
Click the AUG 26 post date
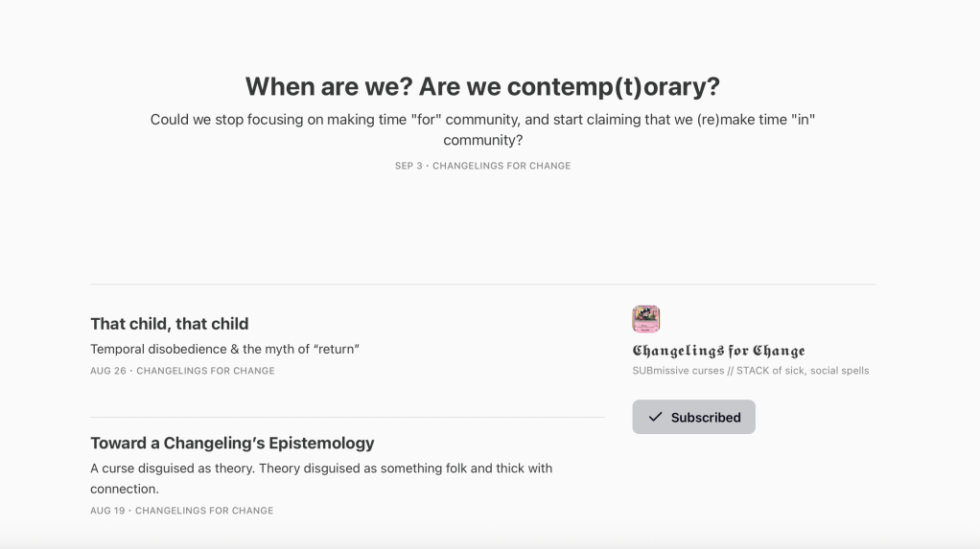[108, 371]
